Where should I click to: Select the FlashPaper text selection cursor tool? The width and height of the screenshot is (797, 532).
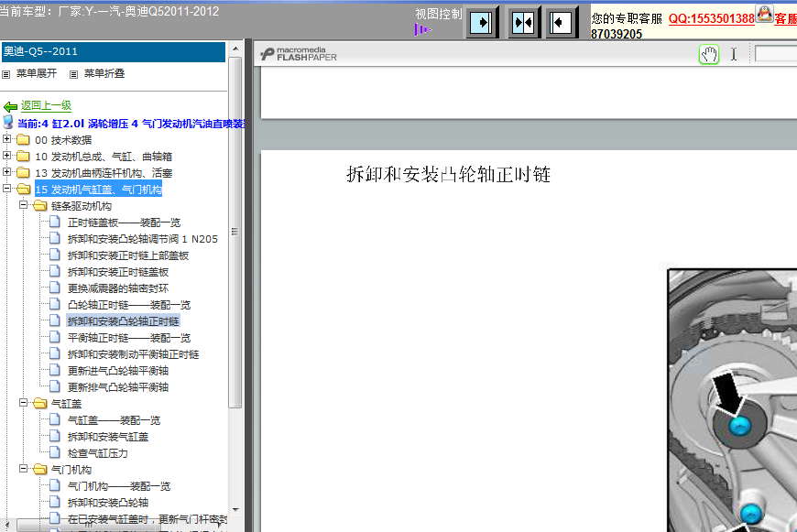[x=734, y=54]
